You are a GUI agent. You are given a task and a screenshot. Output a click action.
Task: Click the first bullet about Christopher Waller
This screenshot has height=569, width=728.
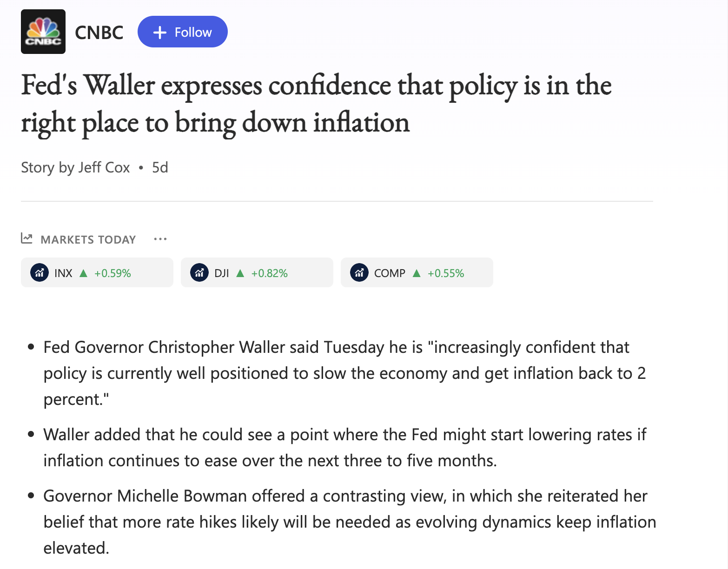[x=344, y=373]
